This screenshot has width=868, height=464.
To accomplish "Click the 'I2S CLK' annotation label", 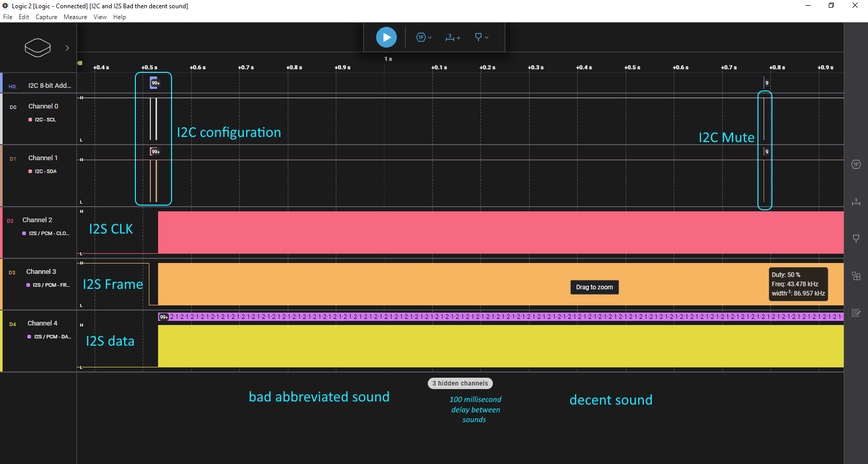I will (x=111, y=229).
